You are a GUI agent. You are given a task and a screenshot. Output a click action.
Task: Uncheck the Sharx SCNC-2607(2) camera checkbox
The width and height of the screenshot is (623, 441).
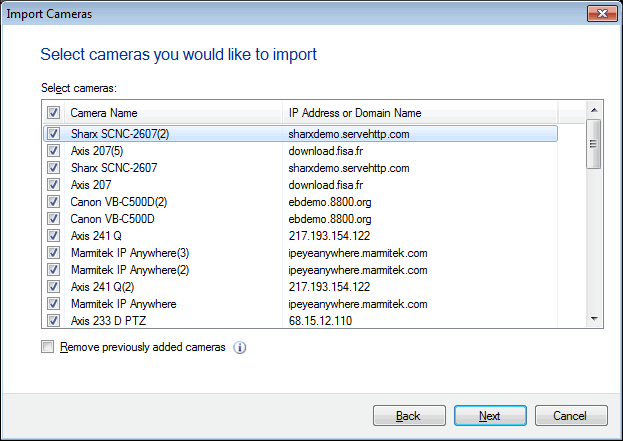53,133
